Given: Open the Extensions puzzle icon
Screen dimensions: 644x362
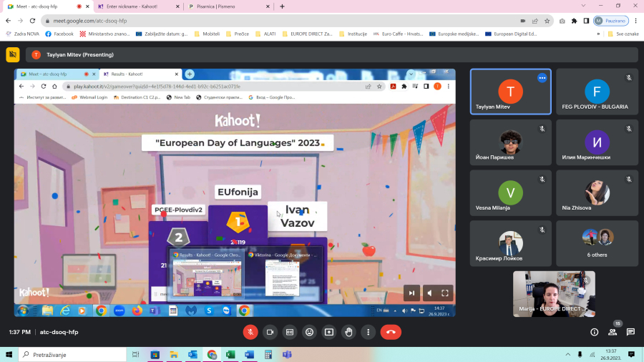Looking at the screenshot, I should 574,21.
